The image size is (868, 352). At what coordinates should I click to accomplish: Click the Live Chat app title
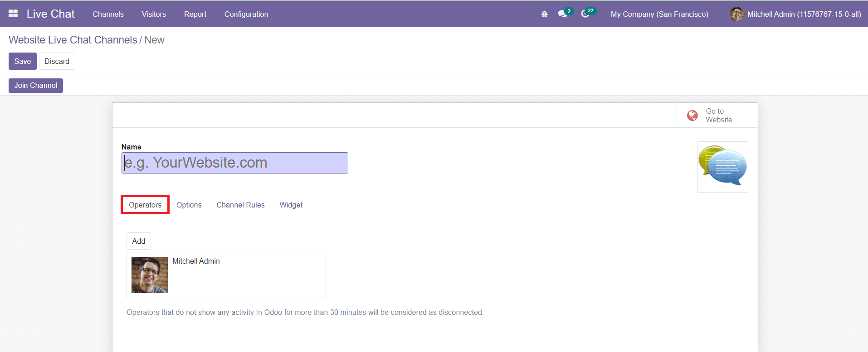(x=51, y=14)
